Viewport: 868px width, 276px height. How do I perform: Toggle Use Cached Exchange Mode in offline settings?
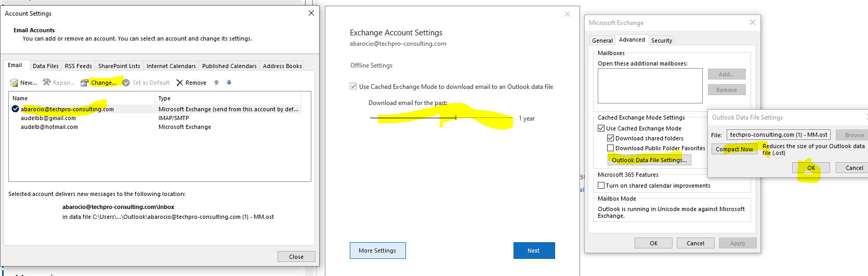pyautogui.click(x=353, y=86)
